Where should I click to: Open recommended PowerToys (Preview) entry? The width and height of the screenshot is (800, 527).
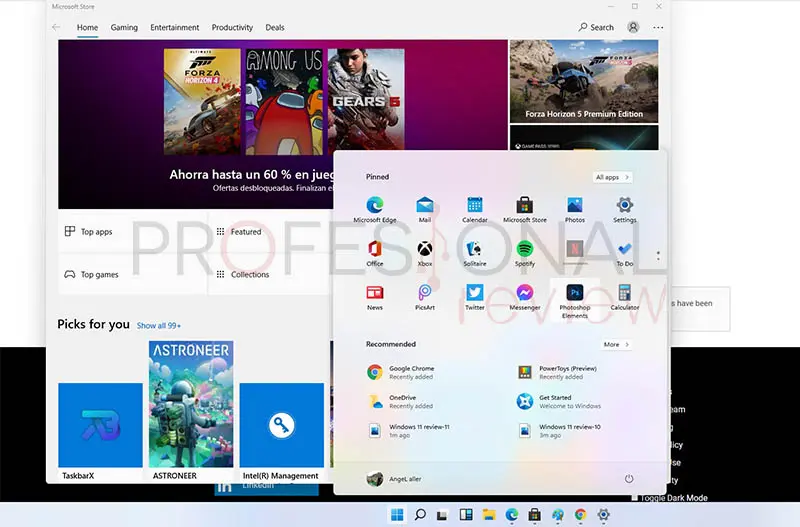[x=557, y=372]
